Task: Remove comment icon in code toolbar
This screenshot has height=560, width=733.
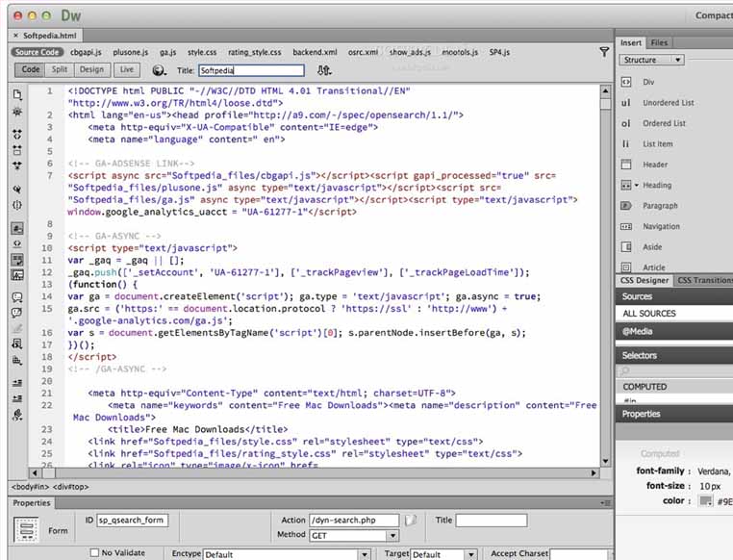Action: 17,313
